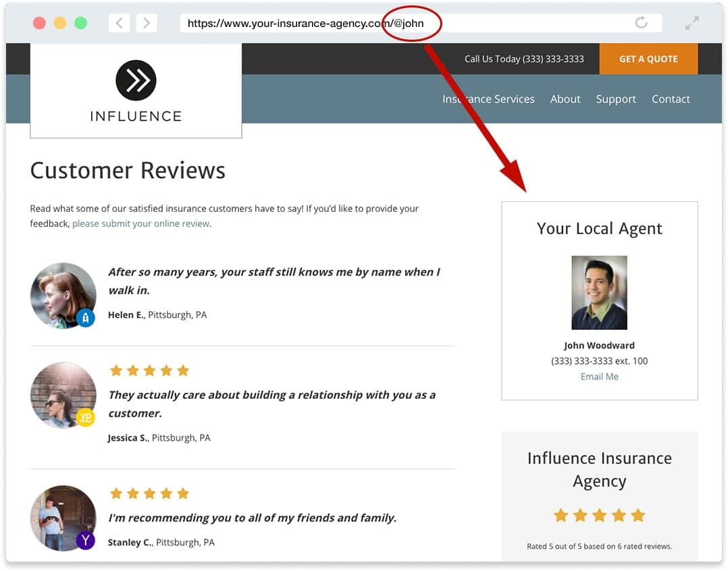Click the Yelp badge on Stanley's review
The image size is (728, 571).
pos(86,541)
